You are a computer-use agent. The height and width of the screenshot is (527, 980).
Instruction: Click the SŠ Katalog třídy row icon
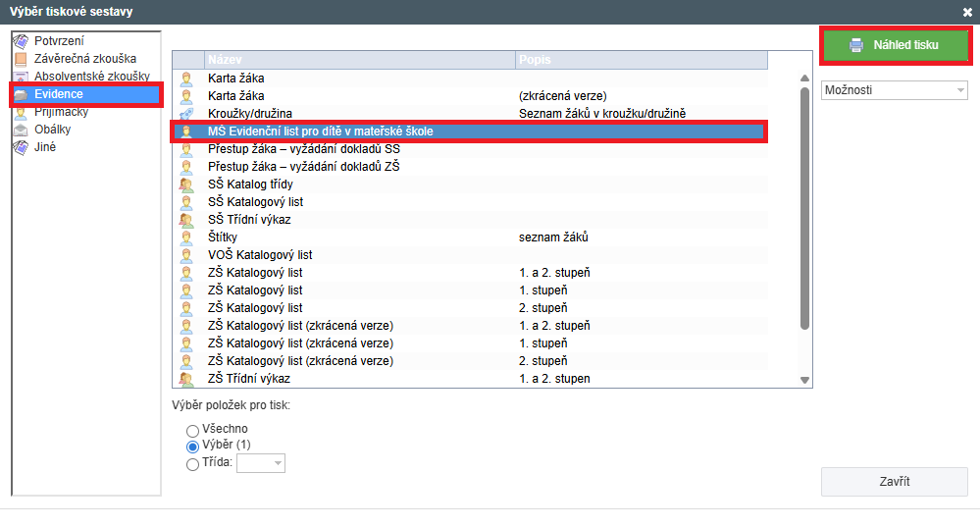[x=186, y=184]
